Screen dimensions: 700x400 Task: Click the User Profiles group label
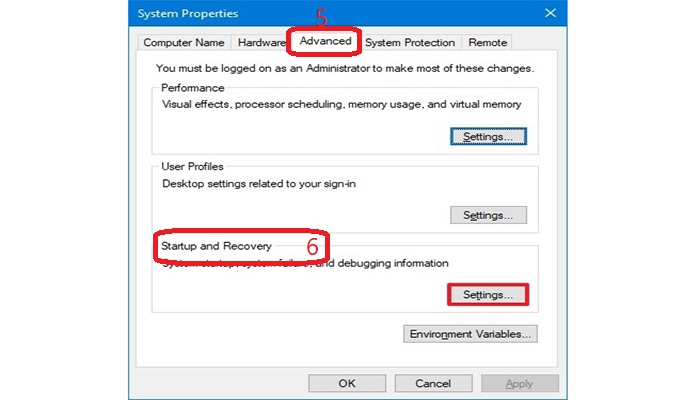(x=192, y=166)
